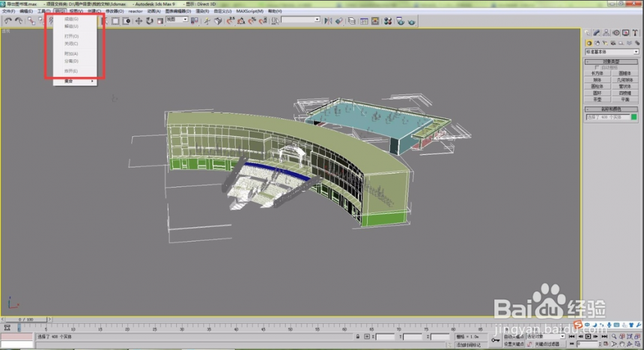Choose the rectangular selection region tool

coord(115,21)
